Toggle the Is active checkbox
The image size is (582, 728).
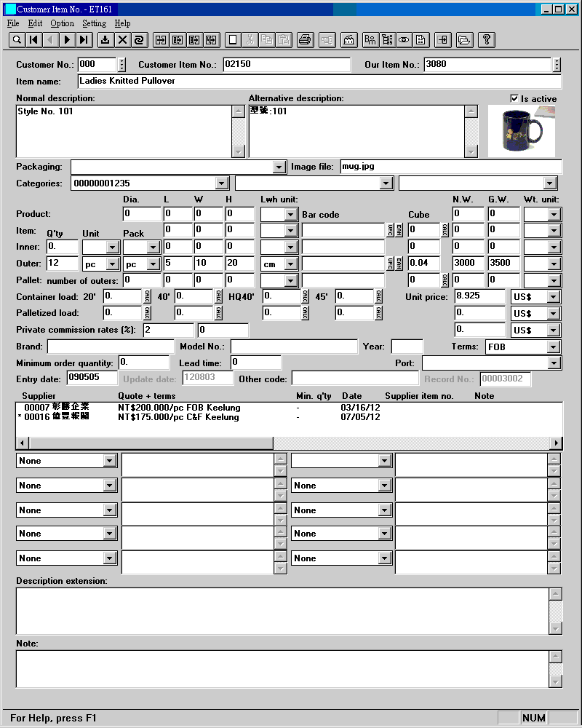[514, 98]
